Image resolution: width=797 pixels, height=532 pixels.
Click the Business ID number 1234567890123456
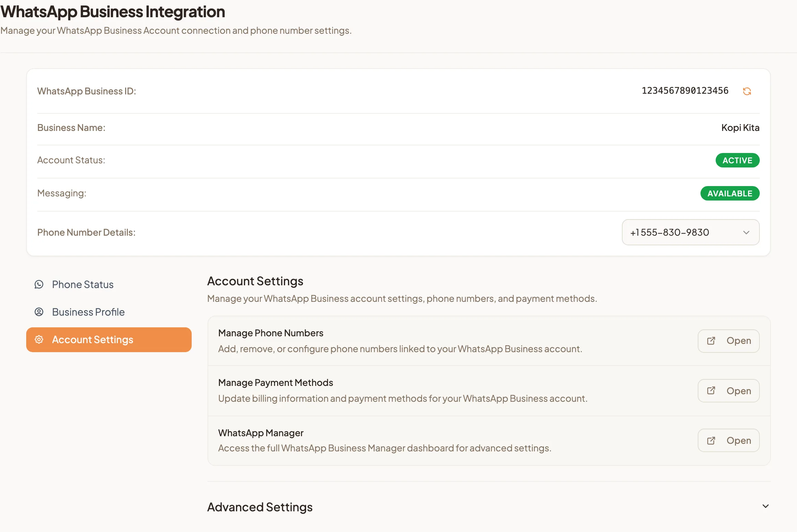[x=685, y=91]
